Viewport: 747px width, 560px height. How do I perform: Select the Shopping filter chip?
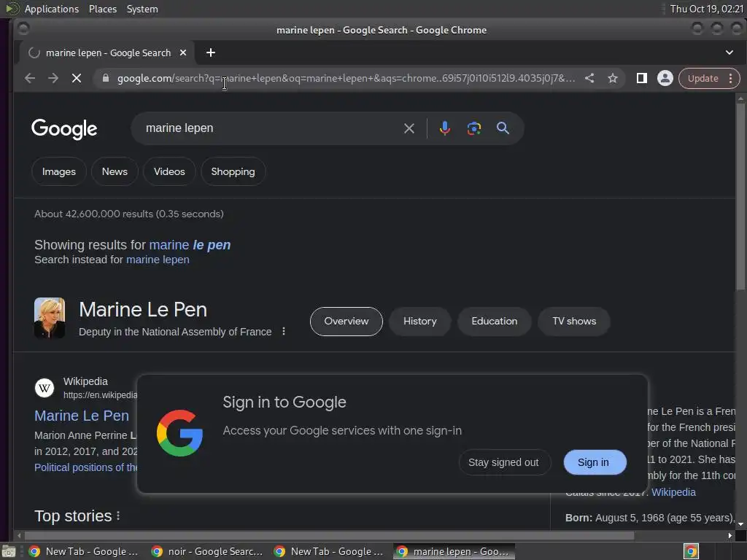coord(233,171)
